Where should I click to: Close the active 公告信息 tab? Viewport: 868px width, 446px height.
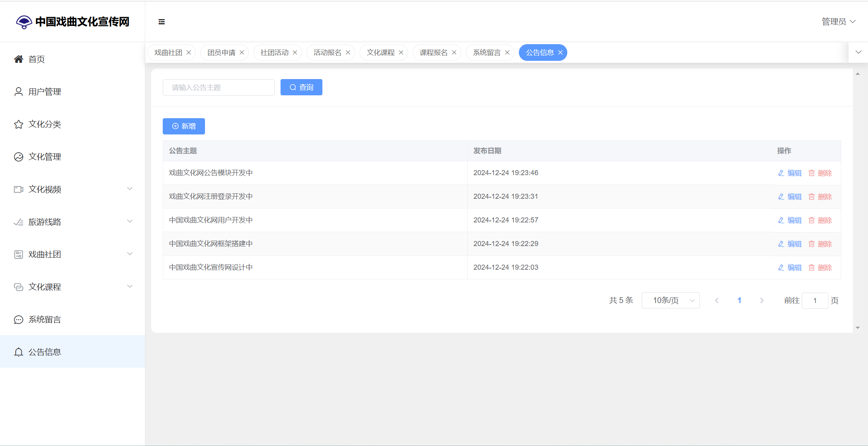(560, 52)
